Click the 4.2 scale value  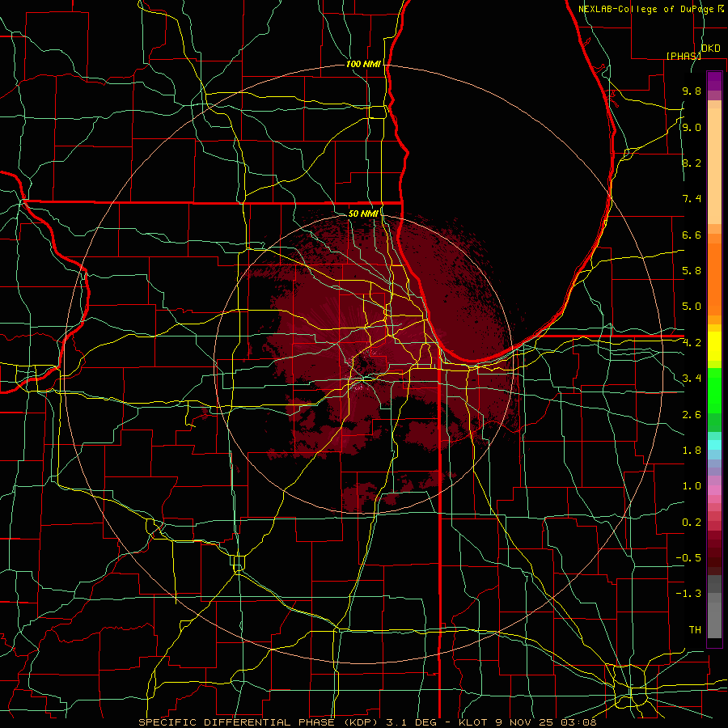point(692,343)
